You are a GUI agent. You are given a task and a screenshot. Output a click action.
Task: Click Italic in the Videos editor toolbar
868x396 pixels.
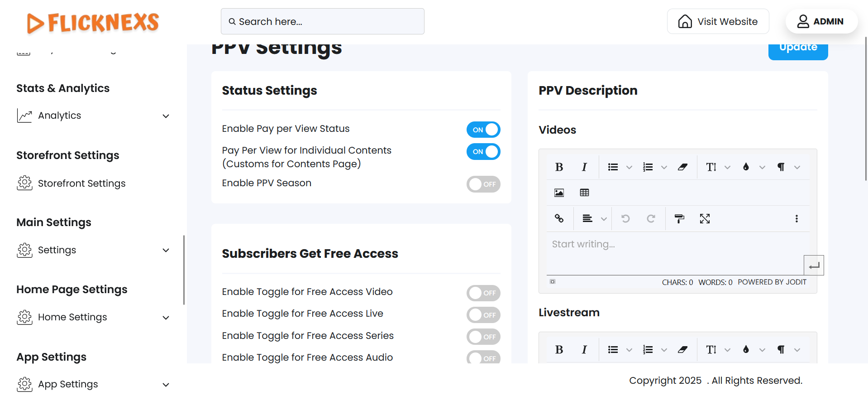click(x=584, y=167)
